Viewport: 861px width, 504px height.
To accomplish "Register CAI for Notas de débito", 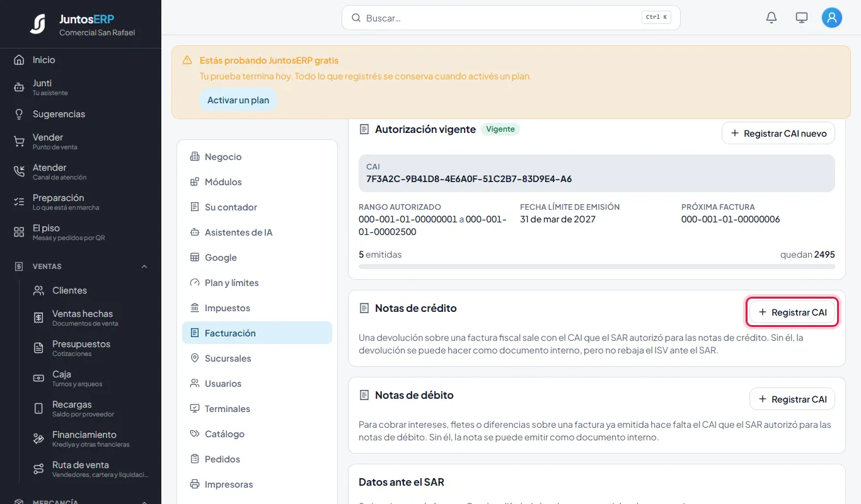I will pyautogui.click(x=792, y=399).
